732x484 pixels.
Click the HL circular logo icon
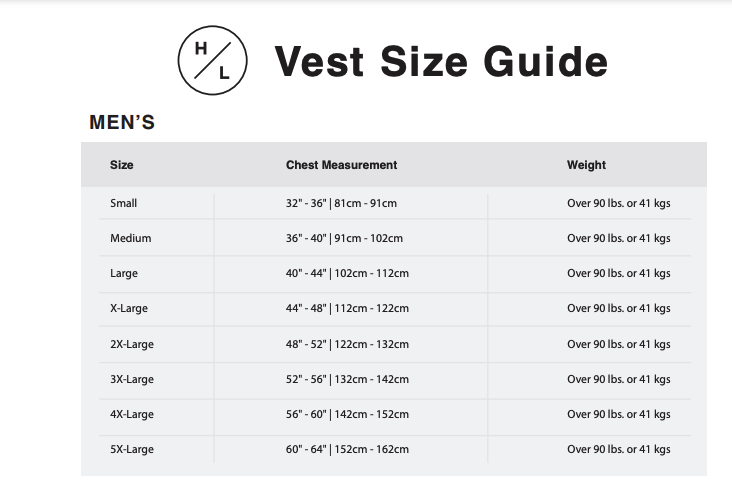[x=212, y=60]
